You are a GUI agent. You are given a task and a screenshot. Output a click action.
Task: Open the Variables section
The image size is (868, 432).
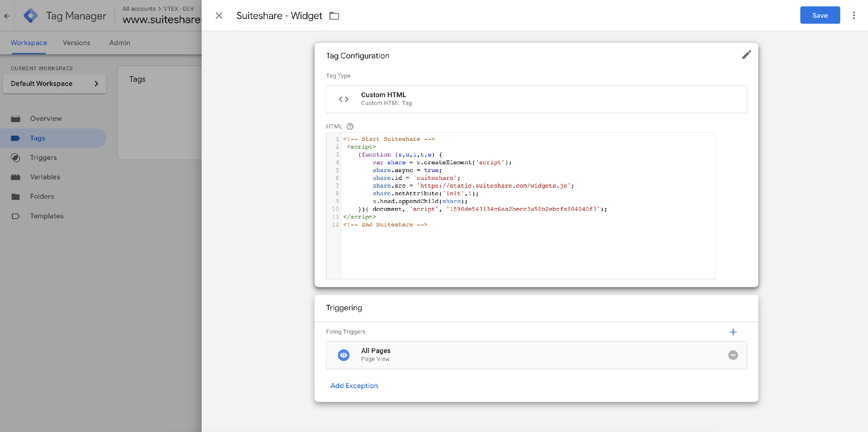pos(46,177)
